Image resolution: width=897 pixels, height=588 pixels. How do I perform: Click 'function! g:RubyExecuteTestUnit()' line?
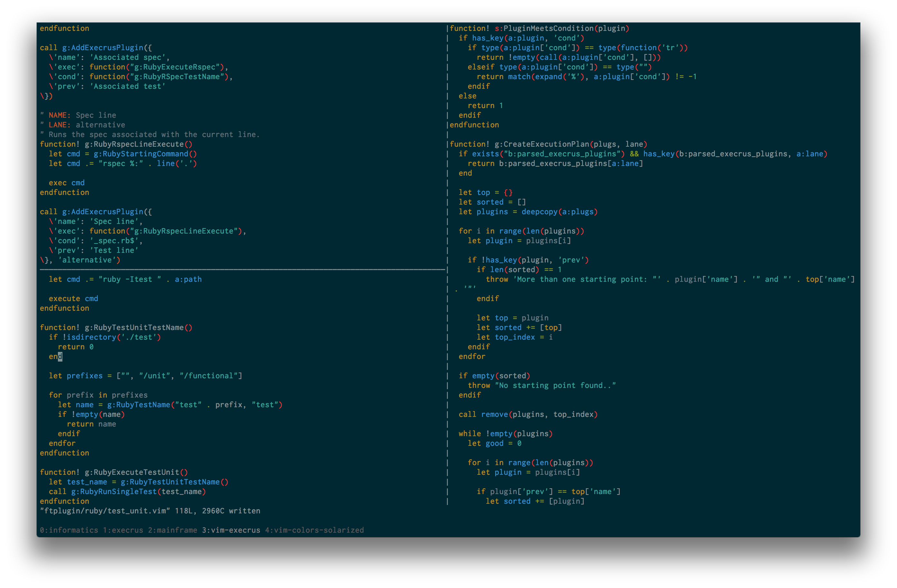coord(114,472)
